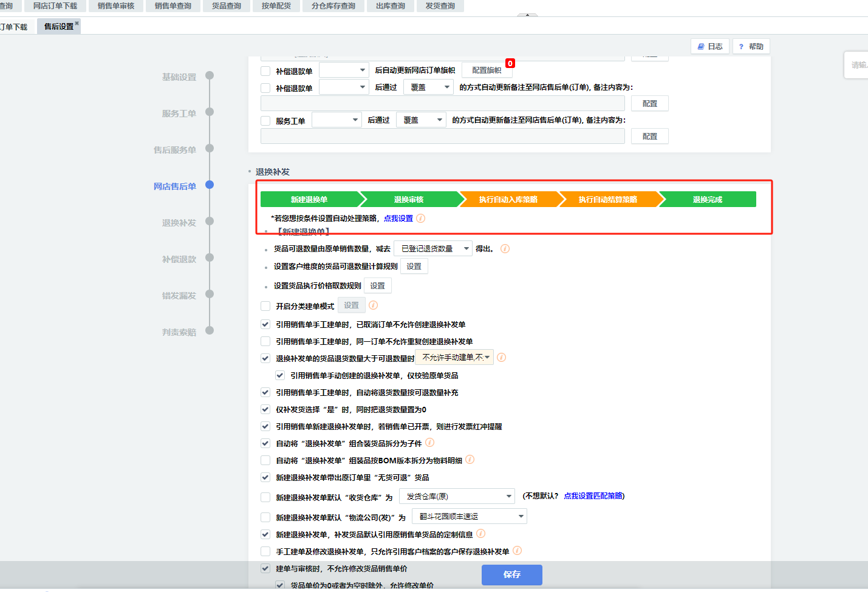This screenshot has width=868, height=592.
Task: Click the 新建退换单 process step
Action: point(309,200)
